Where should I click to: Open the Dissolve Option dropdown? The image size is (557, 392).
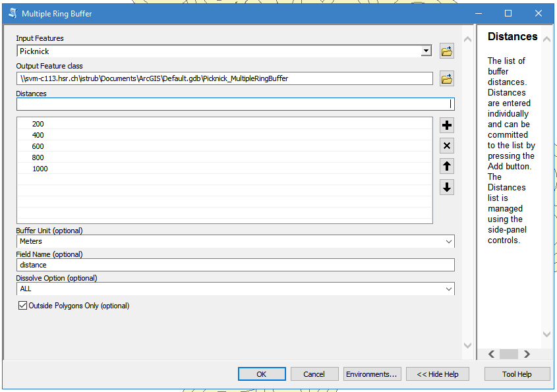[x=449, y=289]
